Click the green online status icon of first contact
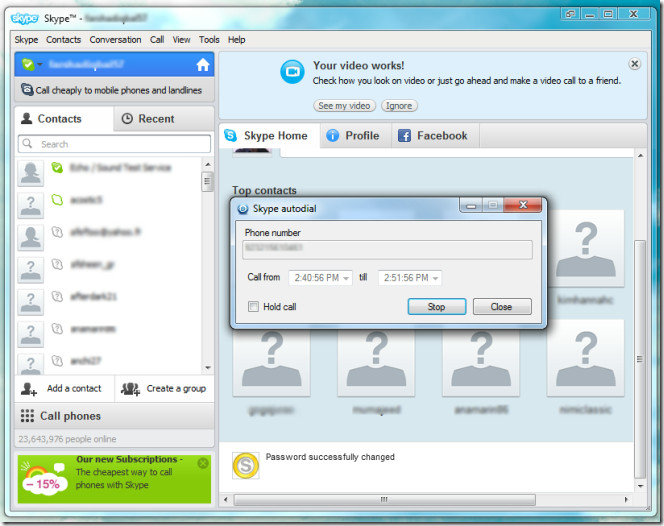This screenshot has width=664, height=526. [x=57, y=168]
